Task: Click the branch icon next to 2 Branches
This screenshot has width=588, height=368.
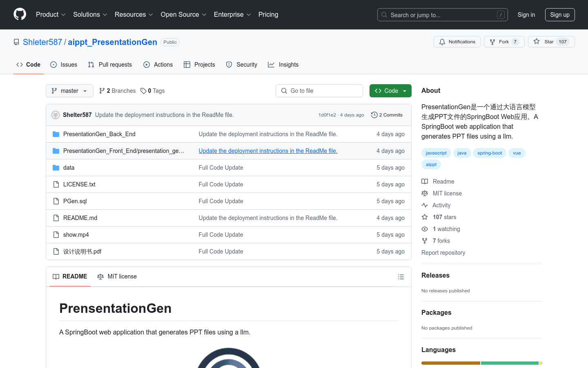Action: point(102,91)
